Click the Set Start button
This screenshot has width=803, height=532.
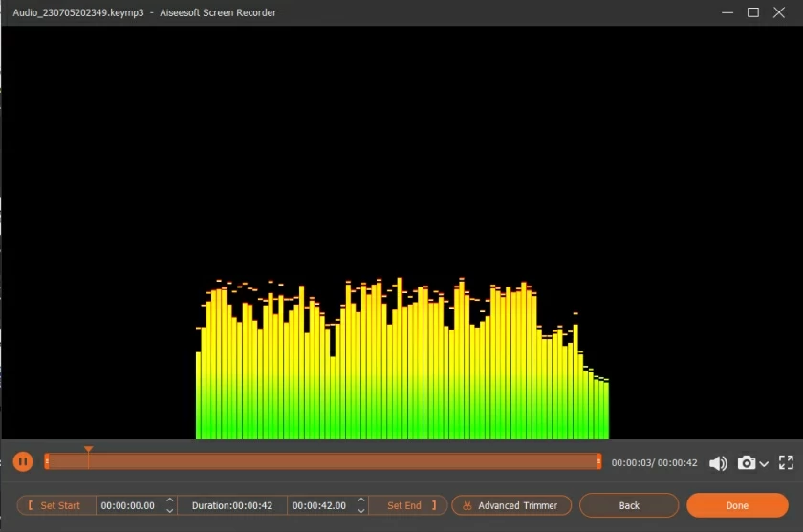point(55,505)
